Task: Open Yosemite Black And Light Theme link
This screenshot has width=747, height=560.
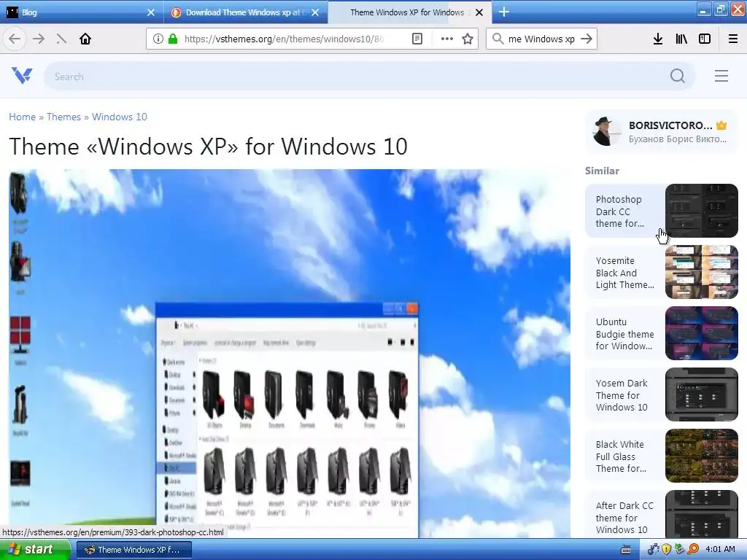Action: pyautogui.click(x=624, y=273)
